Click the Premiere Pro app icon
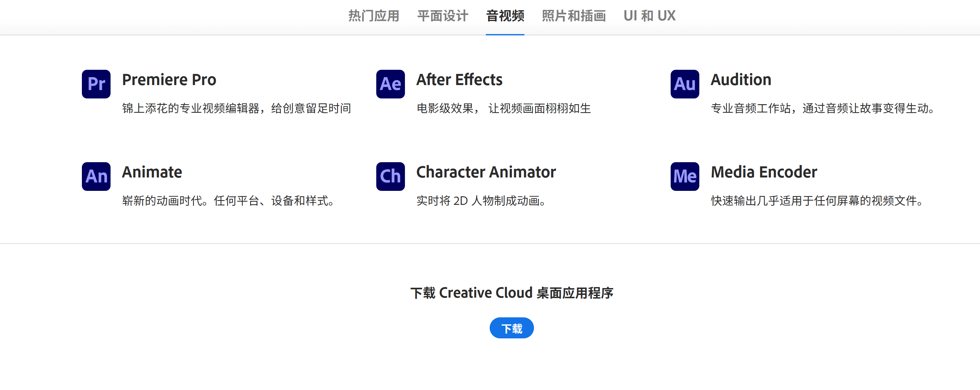The image size is (980, 390). (x=96, y=84)
